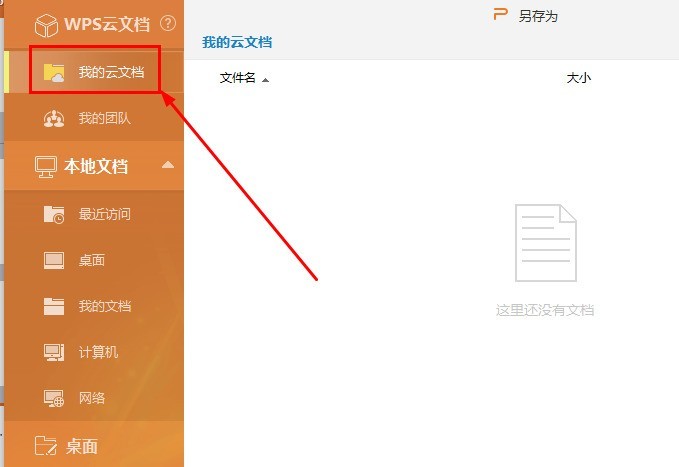Click the 我的云文档 cloud folder icon
The height and width of the screenshot is (467, 679).
point(54,72)
